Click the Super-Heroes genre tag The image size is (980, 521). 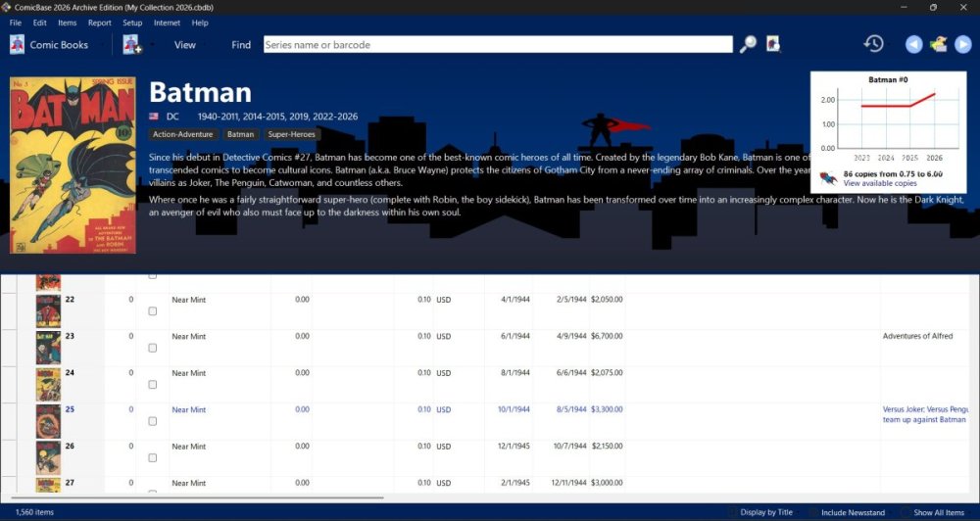292,134
